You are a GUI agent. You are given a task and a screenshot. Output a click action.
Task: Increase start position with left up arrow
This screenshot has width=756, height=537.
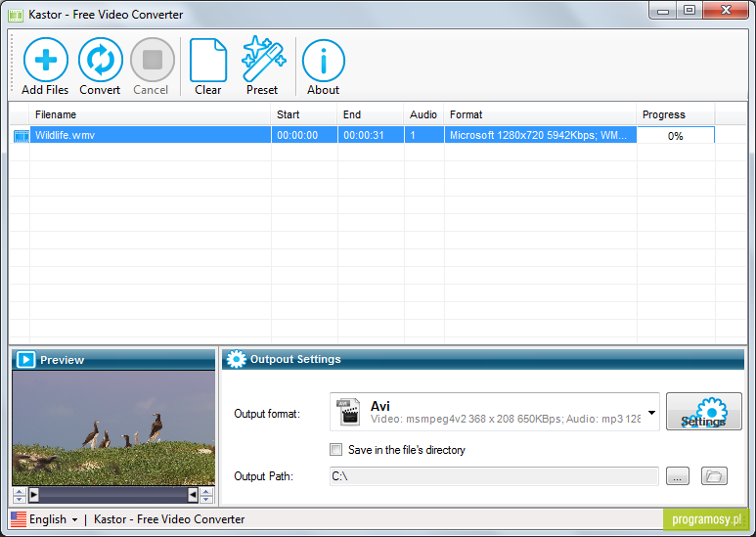20,491
